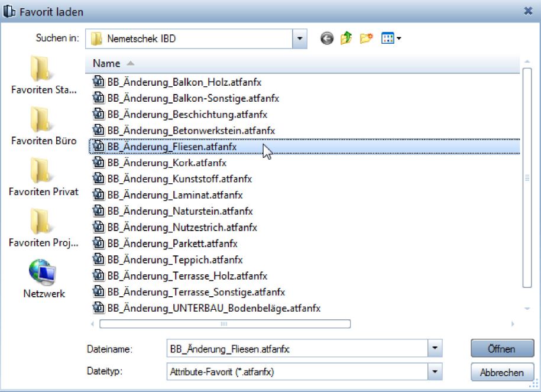Expand the Dateiname dropdown arrow
541x392 pixels.
(x=435, y=349)
